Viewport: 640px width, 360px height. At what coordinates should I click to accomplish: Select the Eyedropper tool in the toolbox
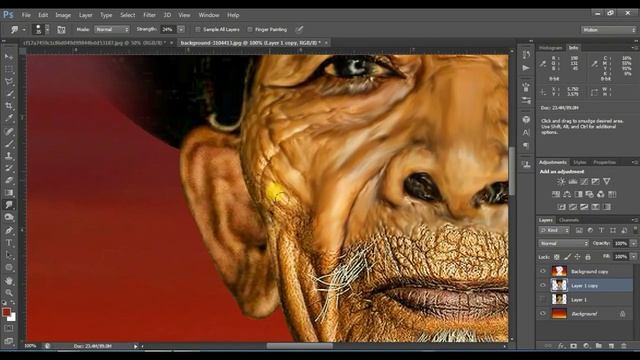click(x=9, y=118)
